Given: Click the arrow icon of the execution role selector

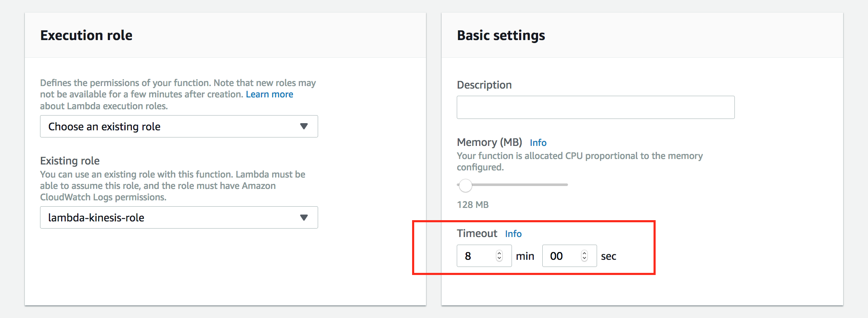Looking at the screenshot, I should coord(304,127).
